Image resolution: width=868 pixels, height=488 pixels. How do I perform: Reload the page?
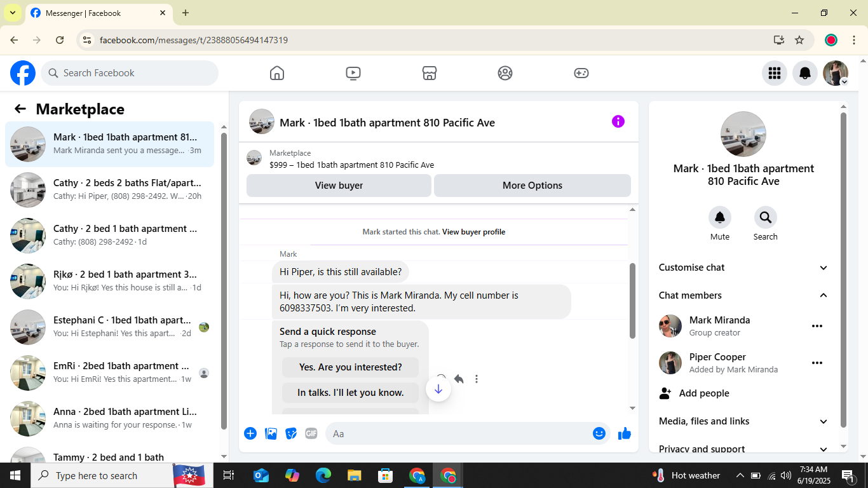pyautogui.click(x=60, y=40)
